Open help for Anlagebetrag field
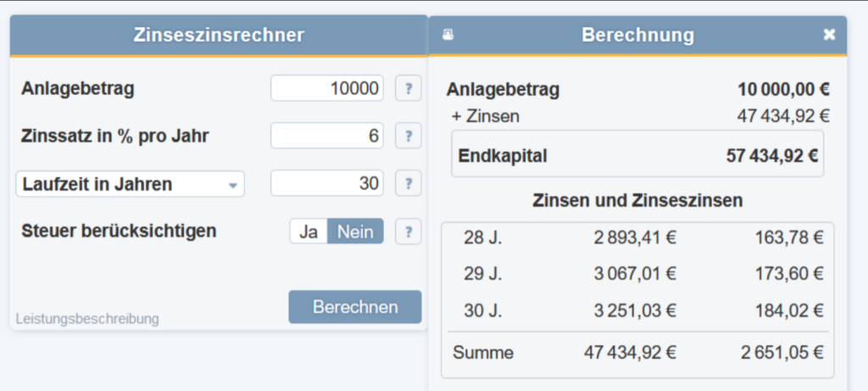The width and height of the screenshot is (868, 391). point(409,88)
